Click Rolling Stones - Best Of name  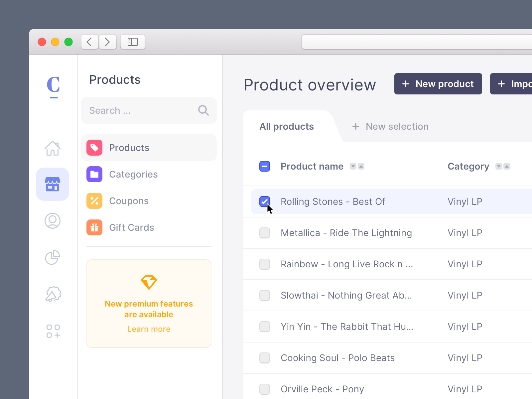(333, 201)
